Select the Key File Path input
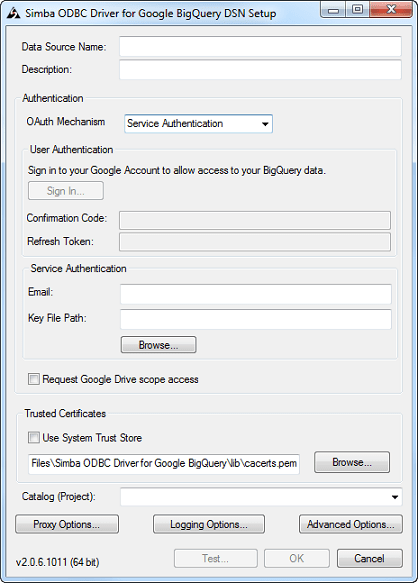Screen dimensions: 418x583 255,319
